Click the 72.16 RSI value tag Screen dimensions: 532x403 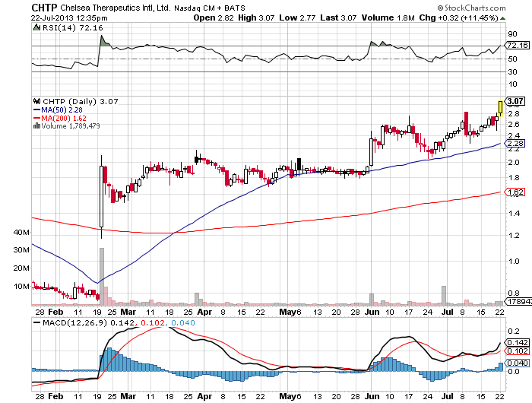(x=518, y=45)
